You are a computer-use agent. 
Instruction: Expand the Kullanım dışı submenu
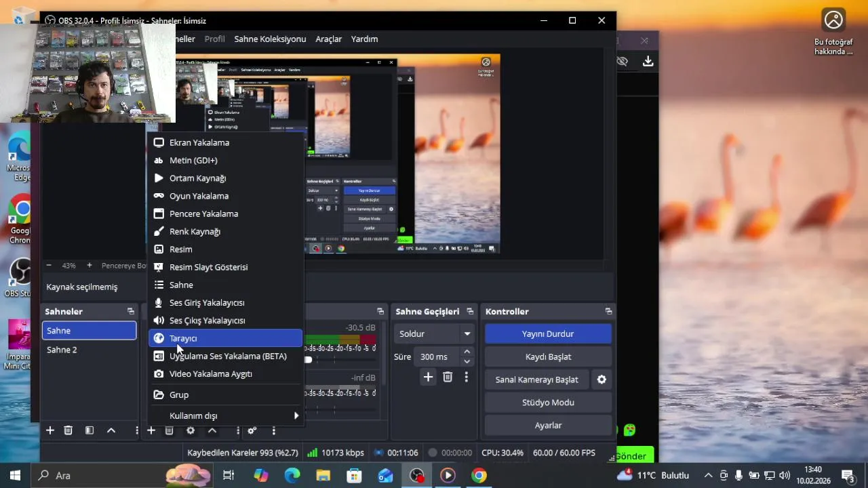coord(226,415)
